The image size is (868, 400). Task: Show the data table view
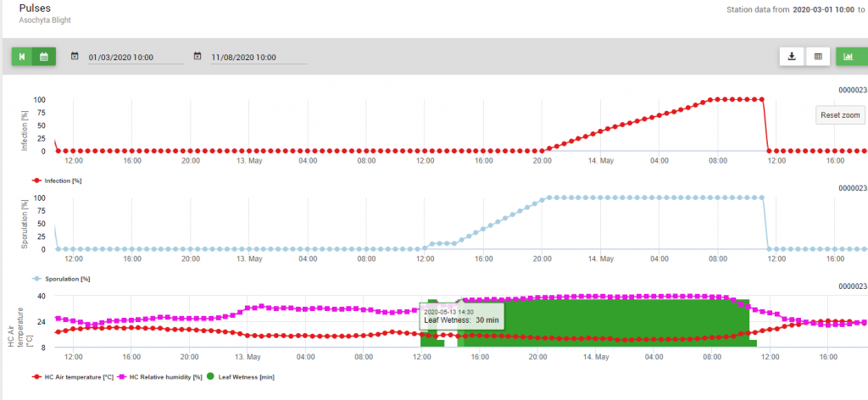tap(818, 57)
